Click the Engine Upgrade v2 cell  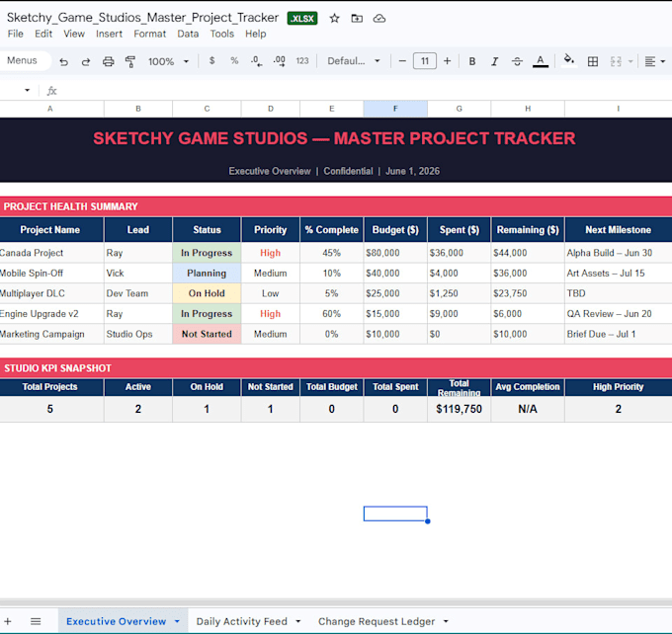pyautogui.click(x=51, y=314)
